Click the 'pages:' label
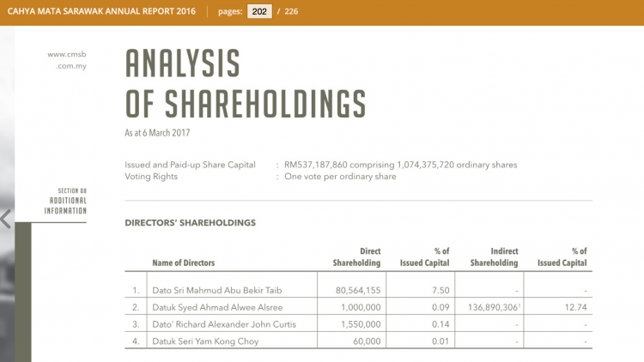Screen dimensions: 644x362 (x=230, y=12)
